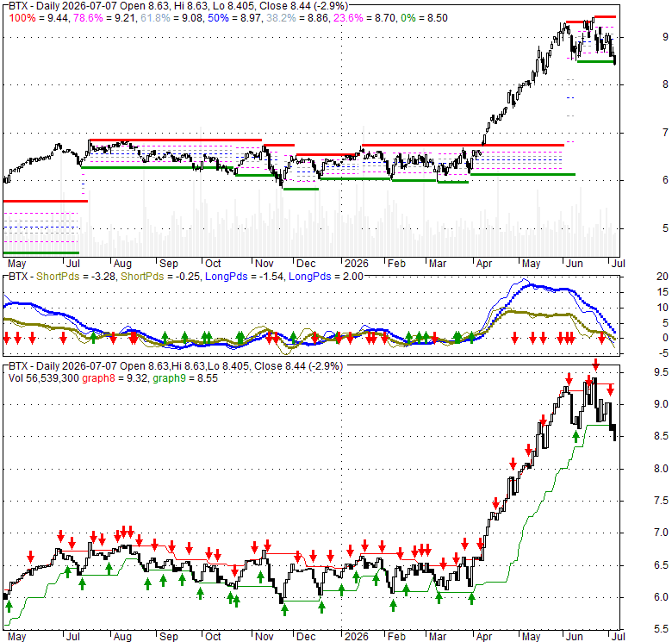This screenshot has height=642, width=672.
Task: Click 'ShortPds = -0.25' in the indicator legend
Action: click(x=160, y=277)
